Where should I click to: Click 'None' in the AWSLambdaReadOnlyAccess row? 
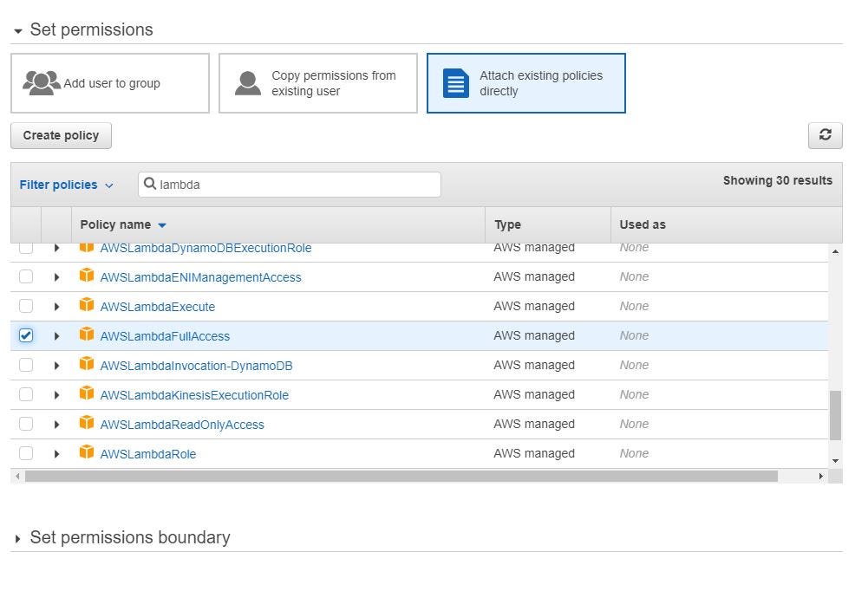pyautogui.click(x=634, y=425)
